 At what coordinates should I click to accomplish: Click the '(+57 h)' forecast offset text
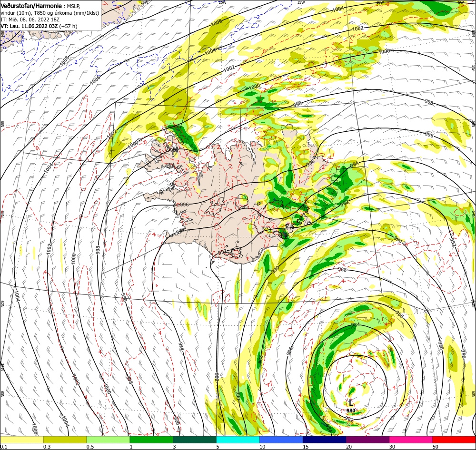tap(68, 26)
